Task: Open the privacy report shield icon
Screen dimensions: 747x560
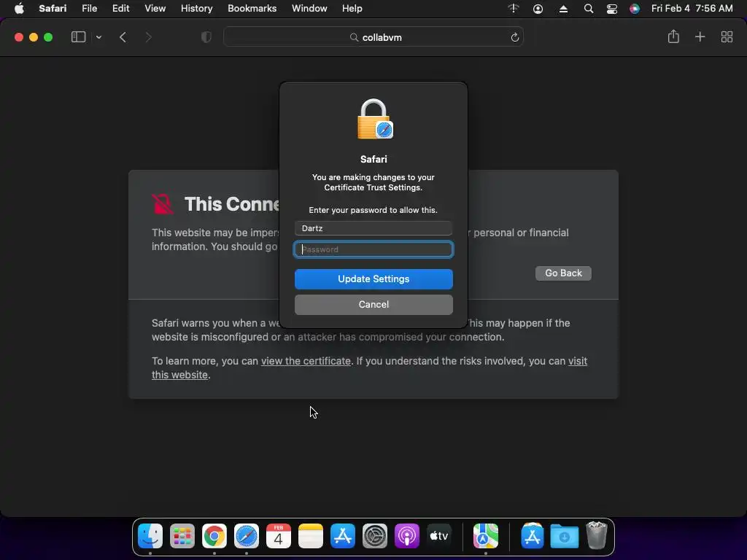Action: (206, 37)
